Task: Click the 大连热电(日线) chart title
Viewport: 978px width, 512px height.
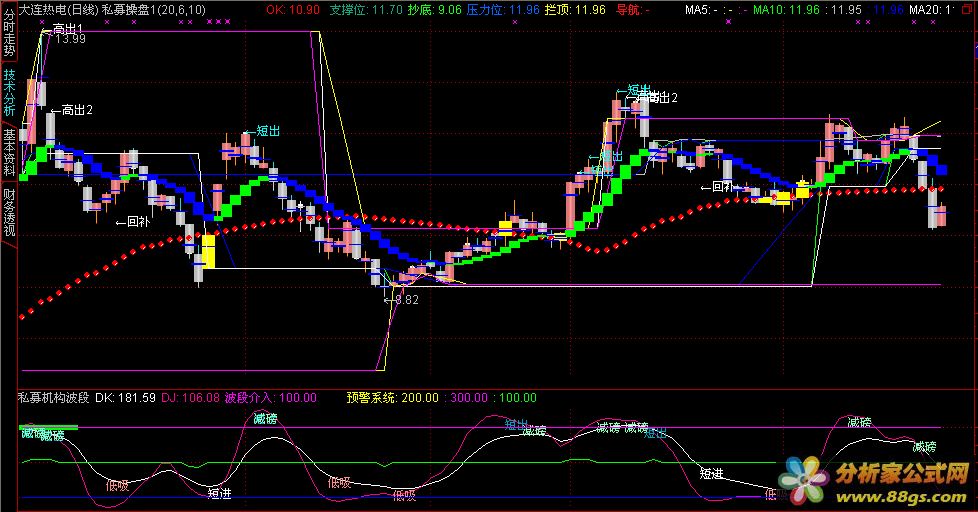Action: [x=59, y=9]
